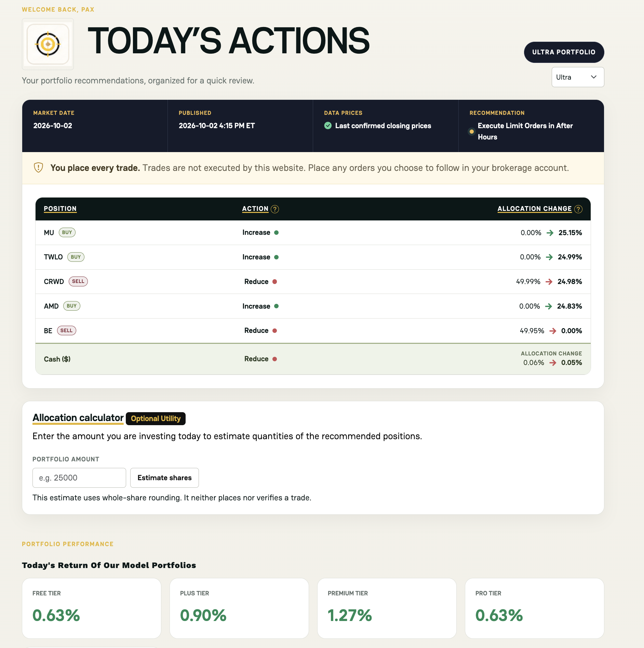644x648 pixels.
Task: Click the Allocation calculator heading
Action: (x=78, y=418)
